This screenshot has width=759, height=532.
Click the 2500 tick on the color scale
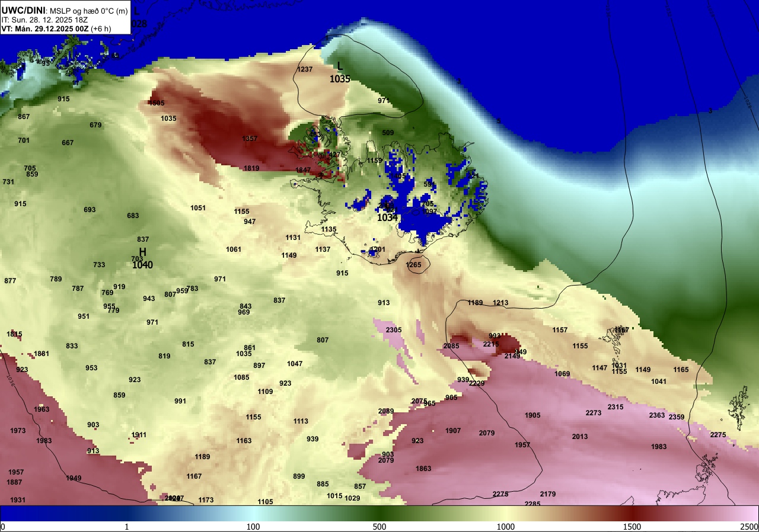[750, 527]
